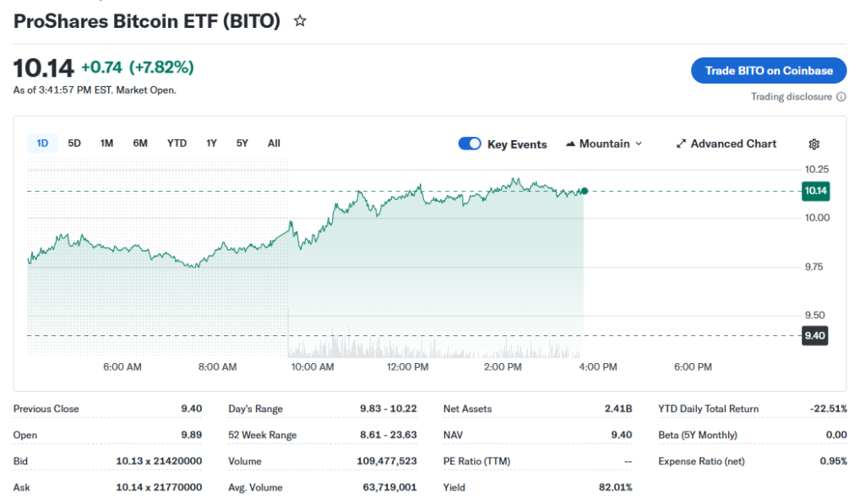
Task: Select the 1M chart range
Action: (x=106, y=144)
